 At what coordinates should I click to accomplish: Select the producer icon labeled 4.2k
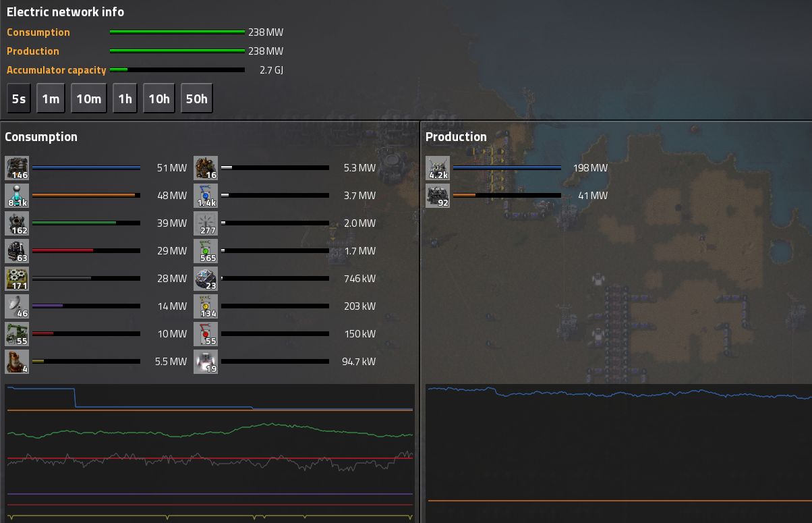438,168
